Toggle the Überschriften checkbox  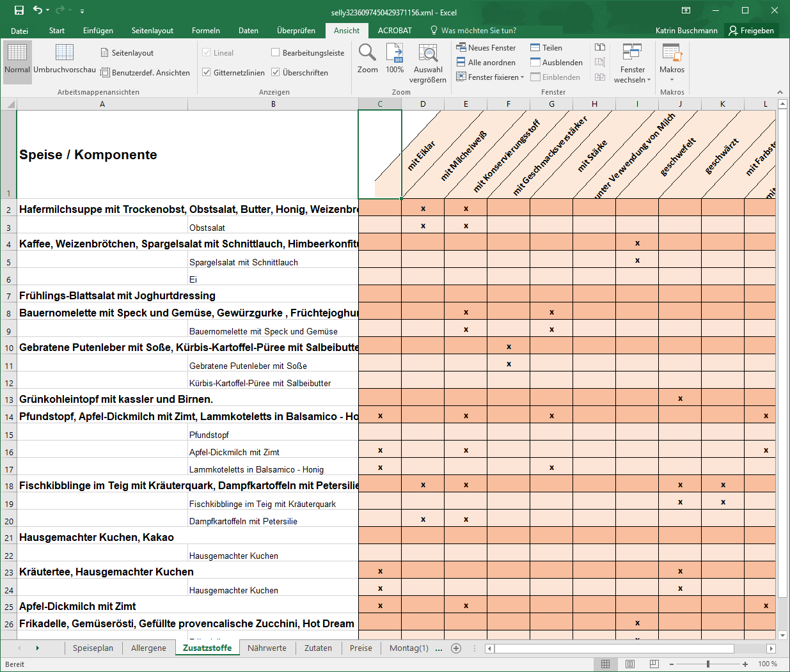point(276,72)
